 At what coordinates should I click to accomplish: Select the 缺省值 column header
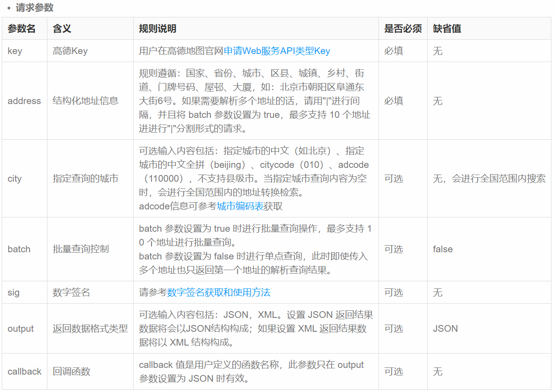click(x=444, y=28)
